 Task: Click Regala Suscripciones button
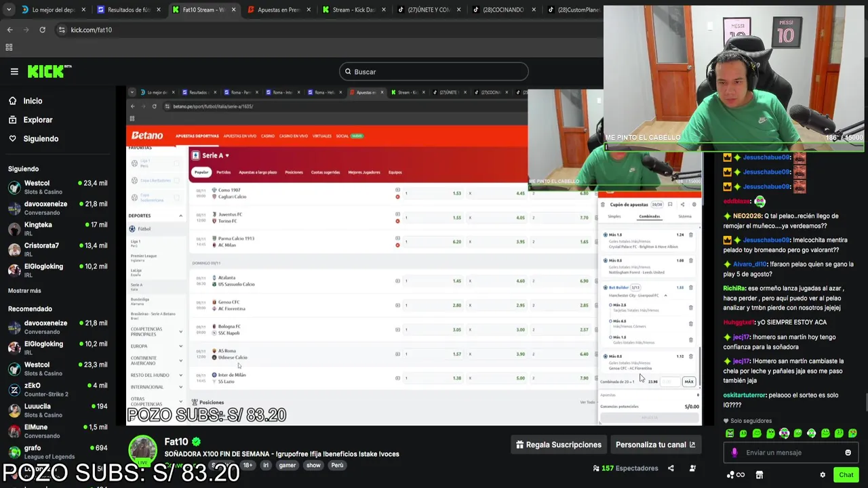click(x=559, y=445)
